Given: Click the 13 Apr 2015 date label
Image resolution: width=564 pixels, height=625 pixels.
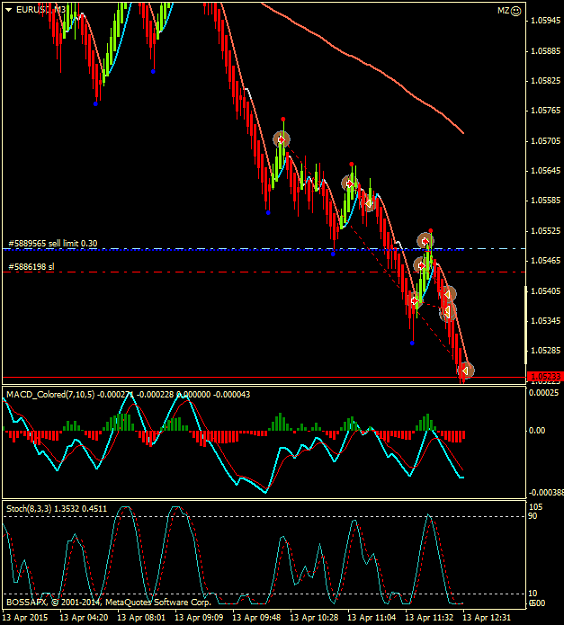Looking at the screenshot, I should [x=25, y=618].
